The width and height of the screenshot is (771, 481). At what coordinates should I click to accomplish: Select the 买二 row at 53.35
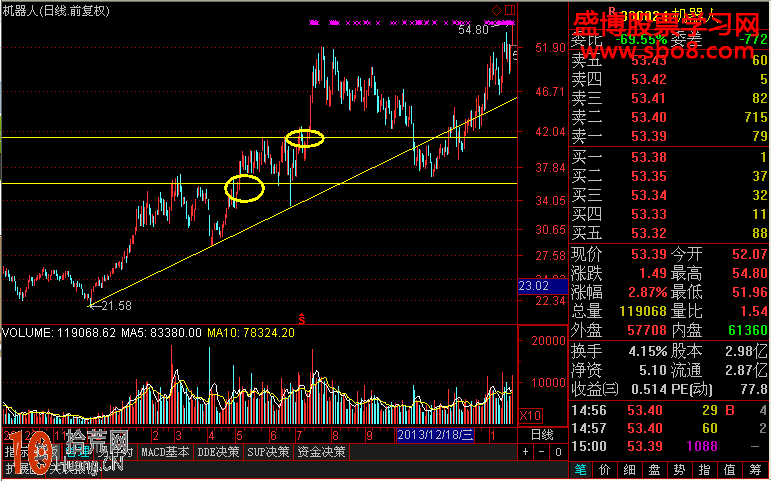(x=669, y=176)
